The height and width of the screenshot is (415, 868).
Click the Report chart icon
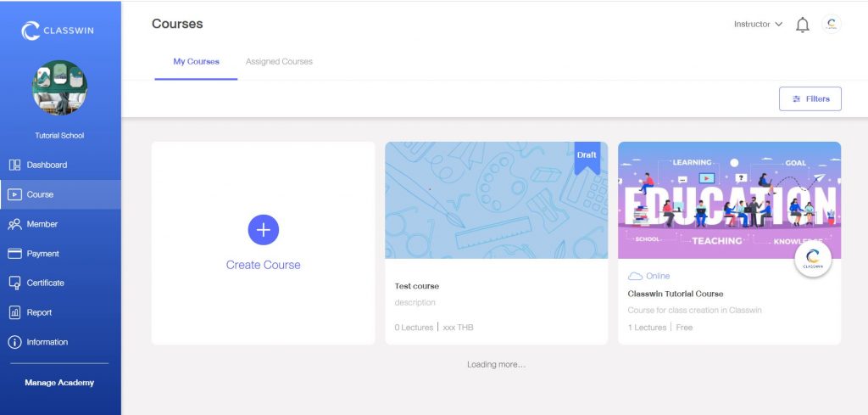click(14, 312)
